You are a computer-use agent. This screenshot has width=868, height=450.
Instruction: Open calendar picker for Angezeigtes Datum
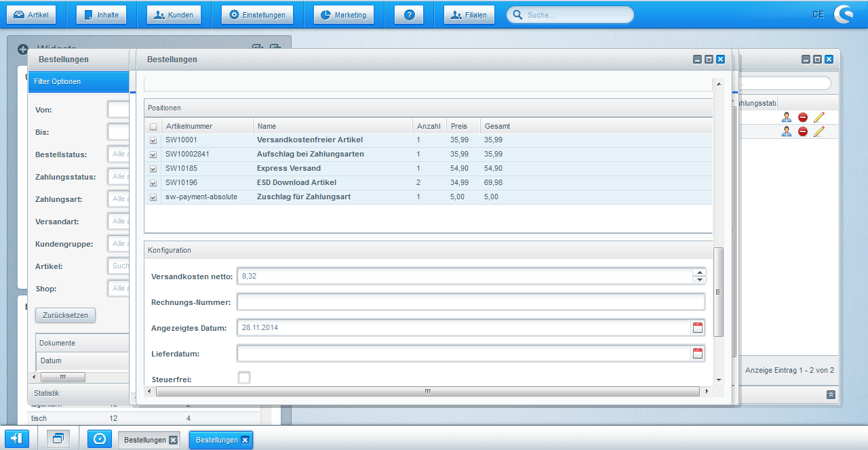[x=697, y=328]
